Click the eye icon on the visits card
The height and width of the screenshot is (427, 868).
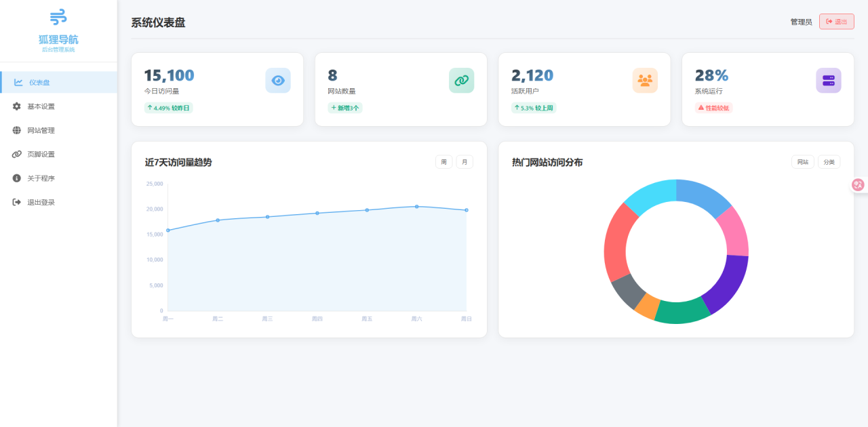278,80
